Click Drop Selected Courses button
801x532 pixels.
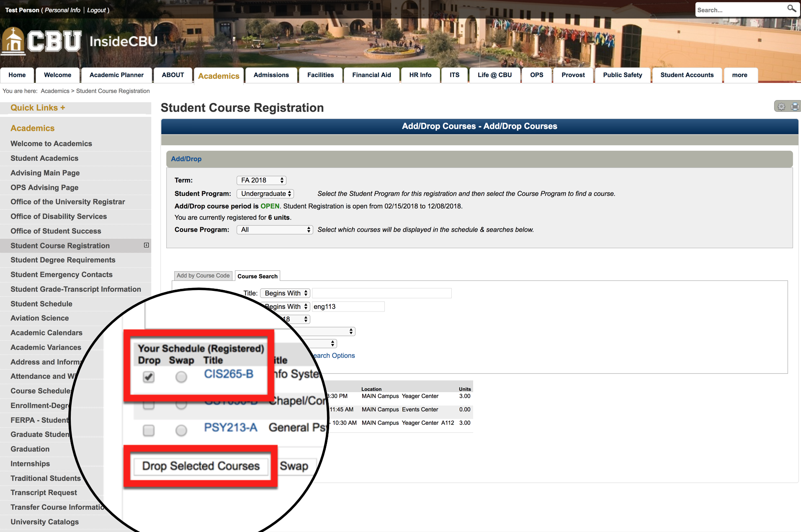tap(201, 466)
